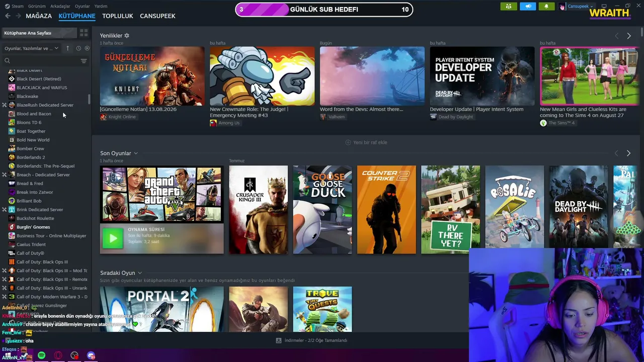Open Knight Online Güncelleme Notları news card
Viewport: 644px width, 362px height.
[x=152, y=76]
